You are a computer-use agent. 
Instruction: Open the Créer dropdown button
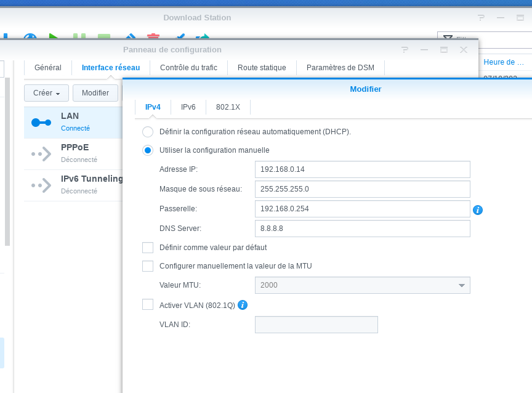pyautogui.click(x=46, y=93)
